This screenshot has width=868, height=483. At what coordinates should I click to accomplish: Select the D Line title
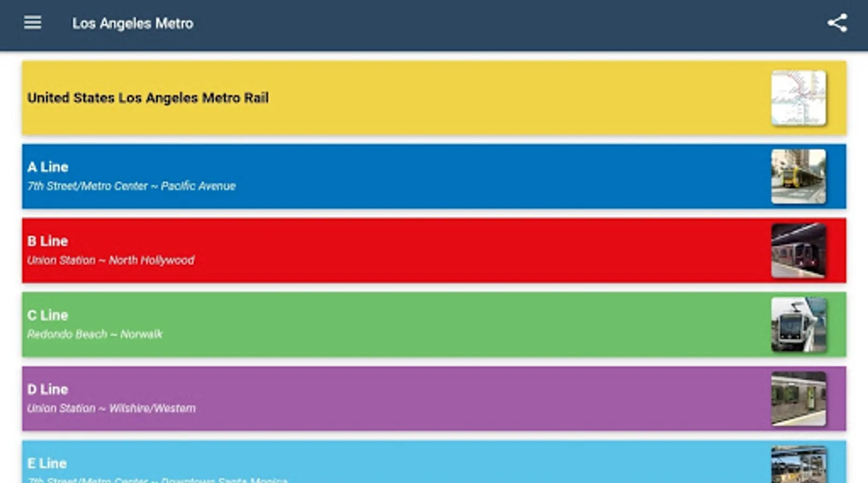click(48, 389)
